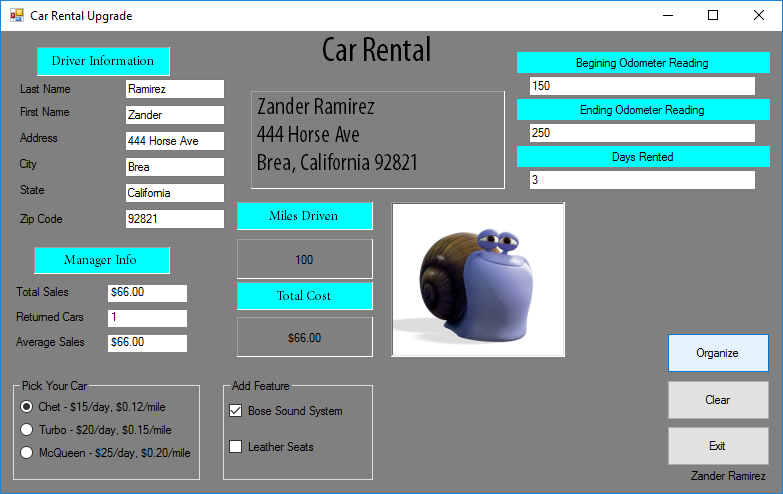Click the Add Feature group title
The height and width of the screenshot is (494, 783).
261,386
